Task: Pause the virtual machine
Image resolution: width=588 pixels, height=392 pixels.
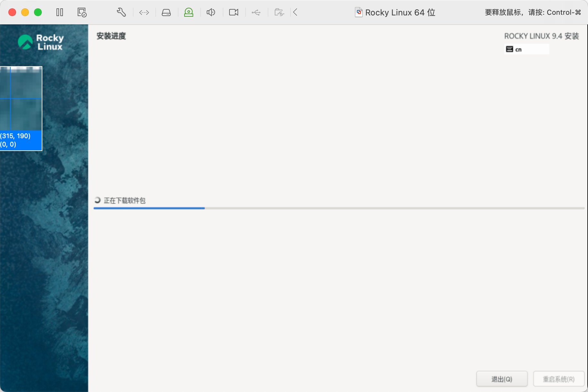Action: pos(60,13)
